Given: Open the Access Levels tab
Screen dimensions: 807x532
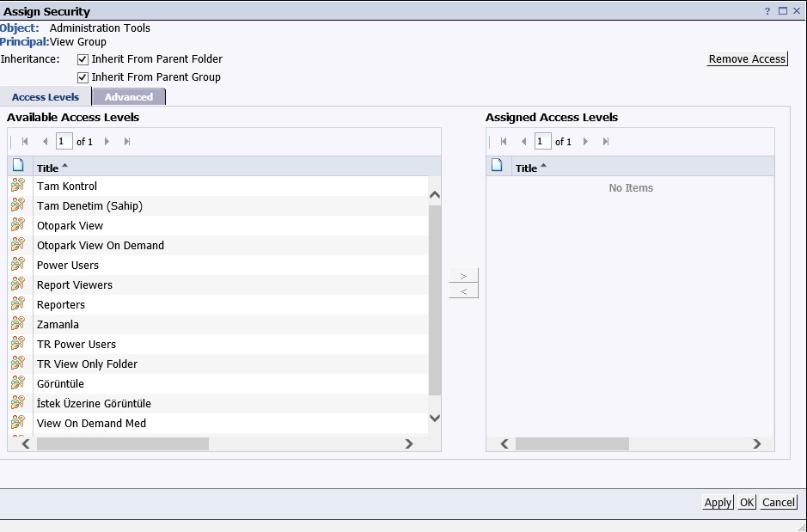Looking at the screenshot, I should [x=46, y=97].
